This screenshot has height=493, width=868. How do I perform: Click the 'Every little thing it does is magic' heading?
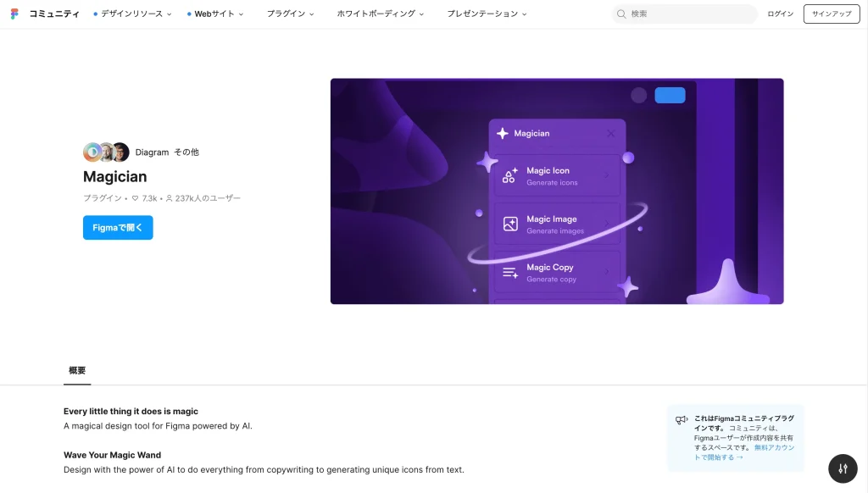point(131,411)
